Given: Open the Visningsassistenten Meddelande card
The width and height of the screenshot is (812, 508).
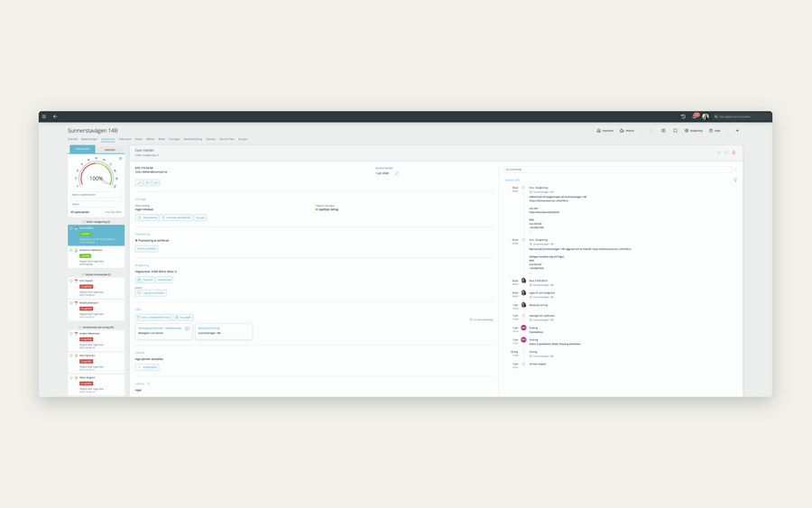Looking at the screenshot, I should pos(163,331).
